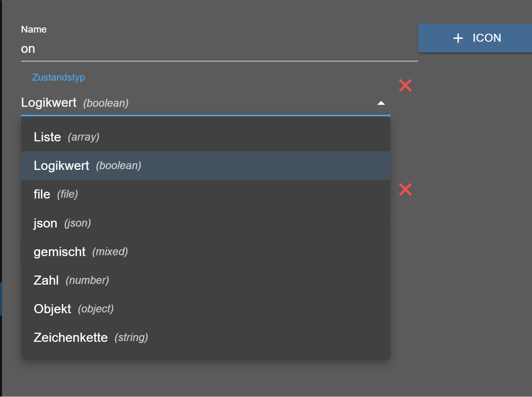
Task: Click the red X beside Zustandstyp dropdown
Action: [x=405, y=85]
